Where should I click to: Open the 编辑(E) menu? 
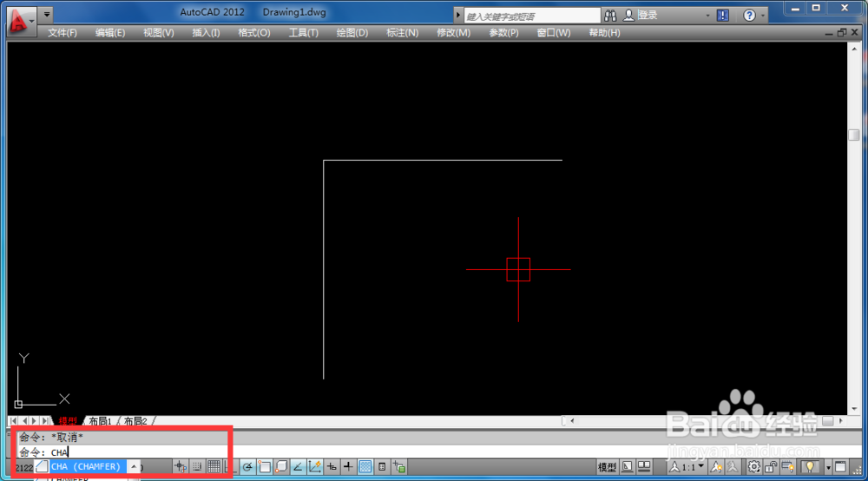tap(110, 33)
